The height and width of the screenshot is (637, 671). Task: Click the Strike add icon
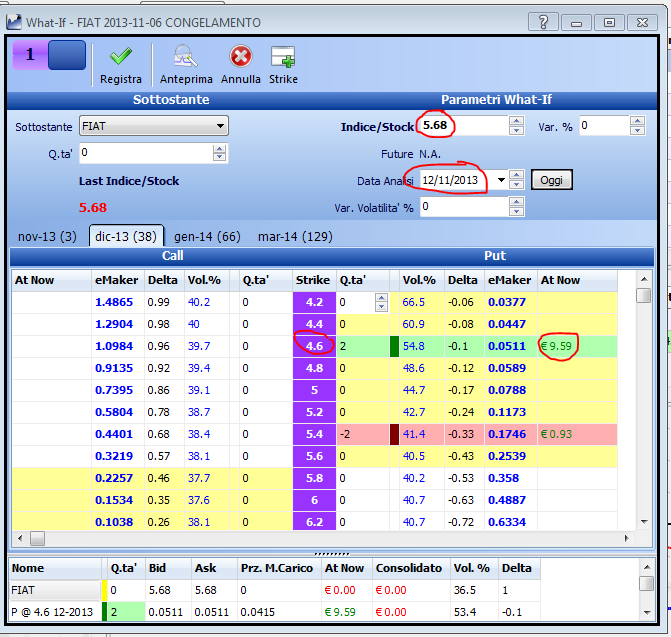(x=283, y=57)
